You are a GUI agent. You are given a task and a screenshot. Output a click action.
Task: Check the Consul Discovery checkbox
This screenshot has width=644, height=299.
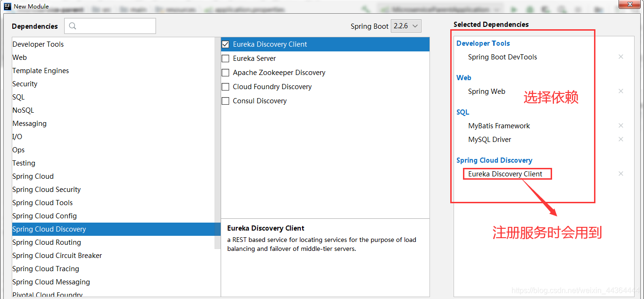coord(225,101)
